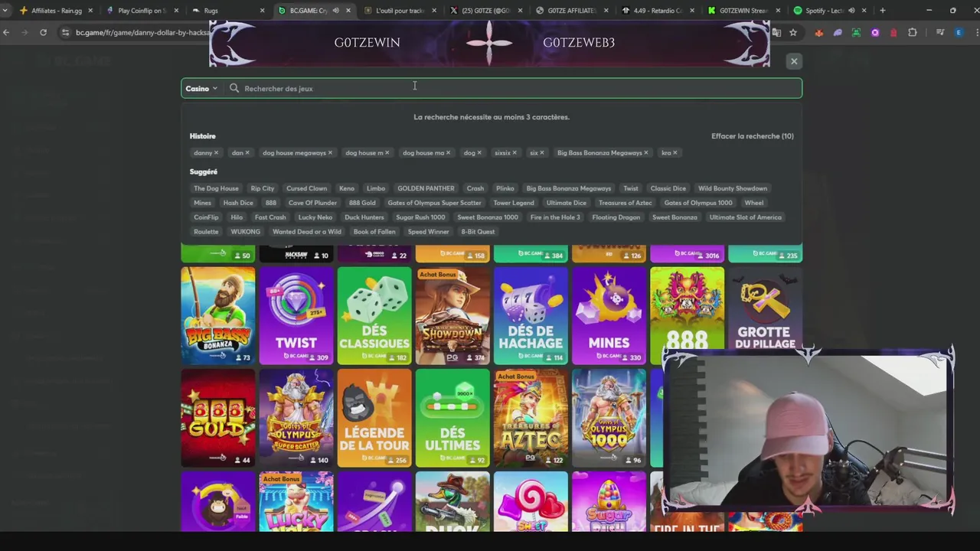This screenshot has width=980, height=551.
Task: Remove 'dog house m' history tag
Action: coord(387,153)
